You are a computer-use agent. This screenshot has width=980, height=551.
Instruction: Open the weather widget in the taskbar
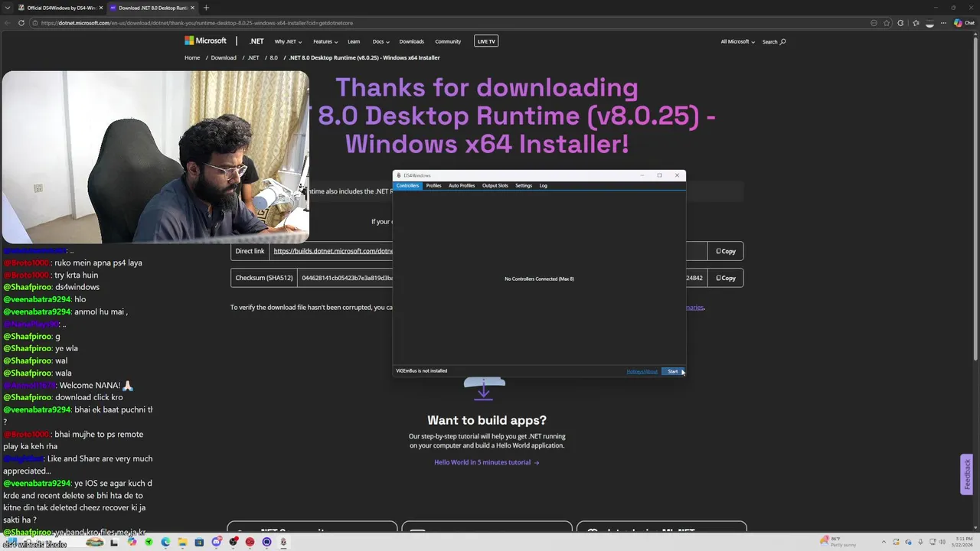click(x=838, y=542)
